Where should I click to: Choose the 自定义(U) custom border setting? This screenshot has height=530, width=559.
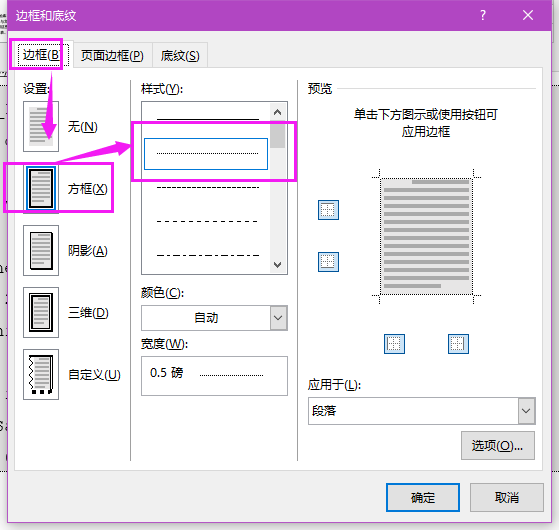pos(41,374)
